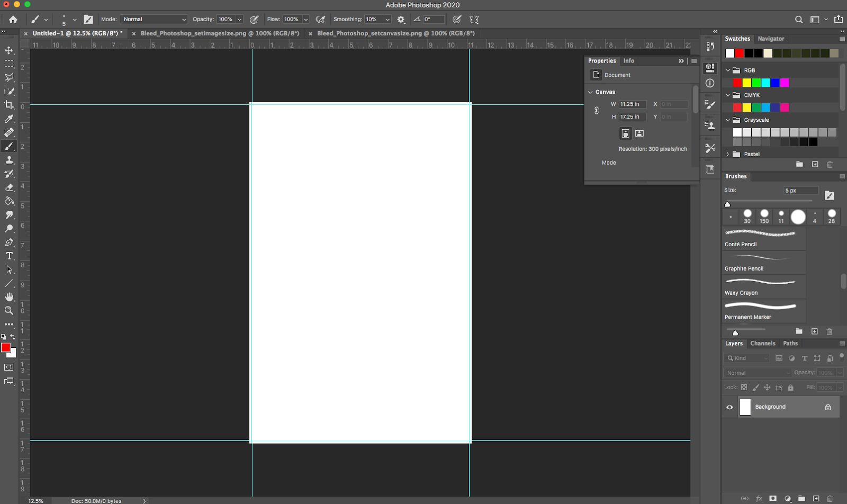The height and width of the screenshot is (504, 847).
Task: Open the Navigator panel icon
Action: (771, 38)
